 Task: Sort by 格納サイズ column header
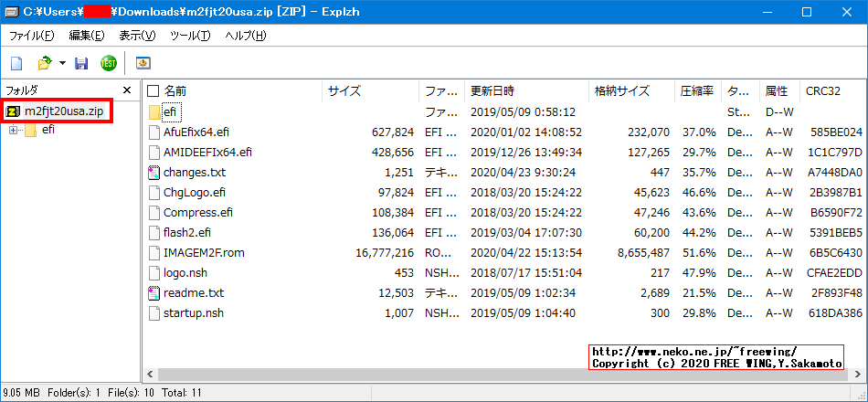point(621,90)
